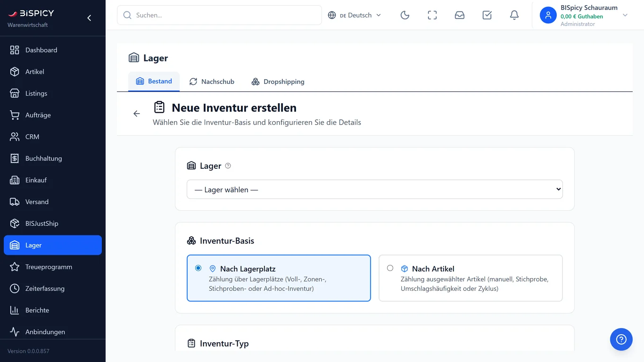644x362 pixels.
Task: Click the Anbindungen activity icon
Action: (x=15, y=332)
